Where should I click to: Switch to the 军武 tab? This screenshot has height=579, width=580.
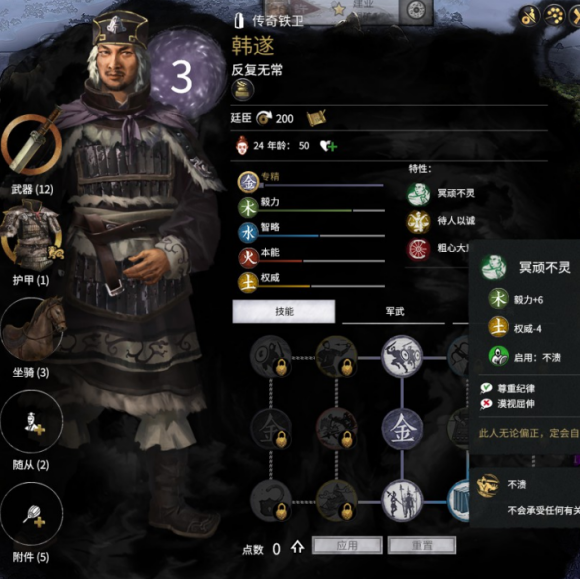(x=394, y=312)
